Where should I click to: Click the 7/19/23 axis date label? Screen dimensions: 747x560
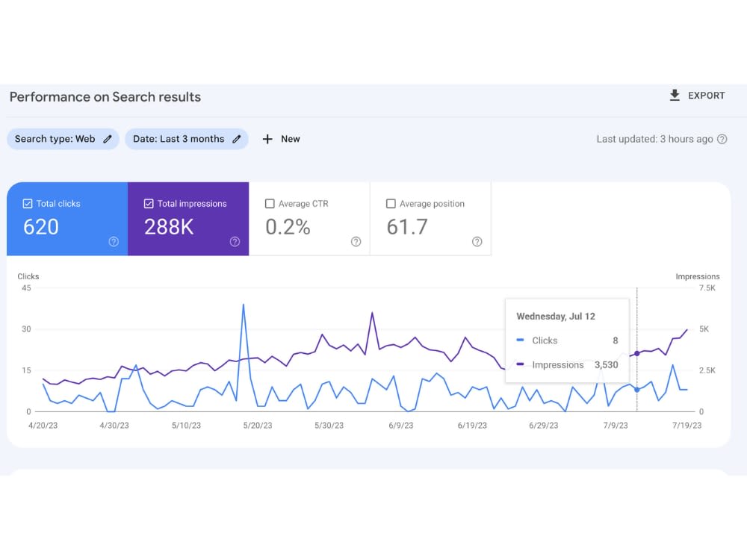[687, 426]
